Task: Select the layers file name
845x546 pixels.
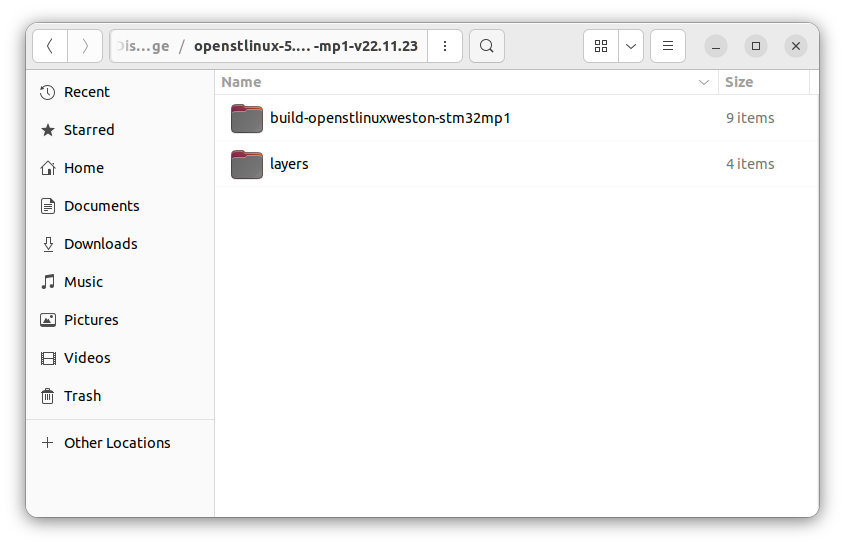Action: pos(289,164)
